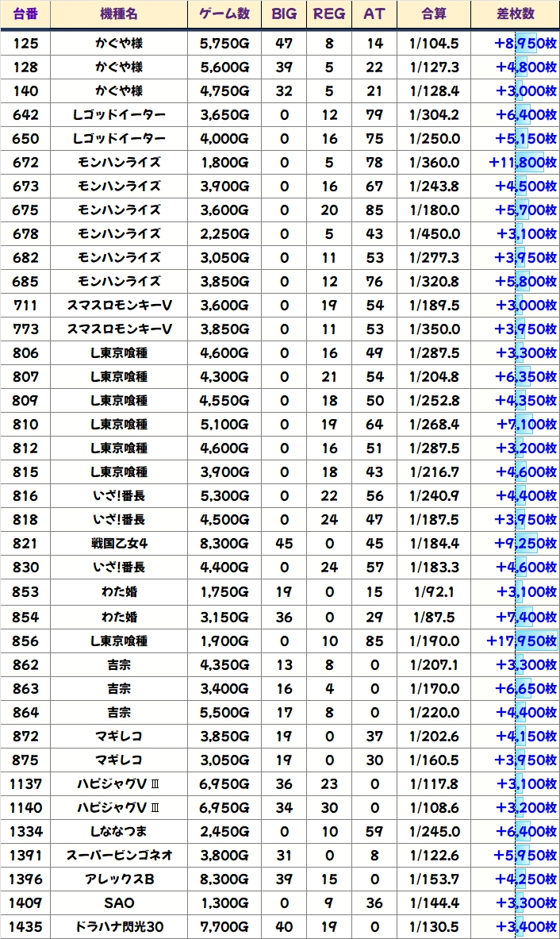Click the ゲーム数 column header

click(x=224, y=13)
